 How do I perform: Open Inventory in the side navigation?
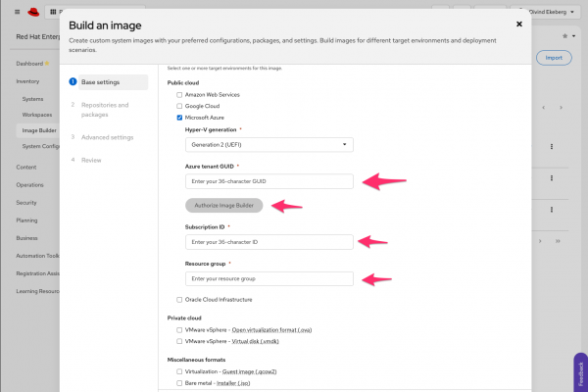click(27, 81)
